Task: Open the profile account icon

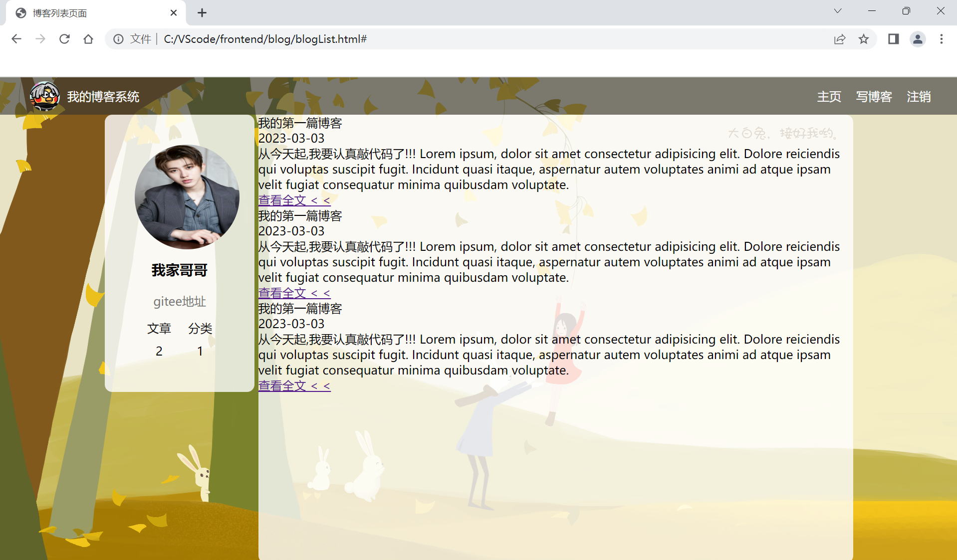Action: click(918, 39)
